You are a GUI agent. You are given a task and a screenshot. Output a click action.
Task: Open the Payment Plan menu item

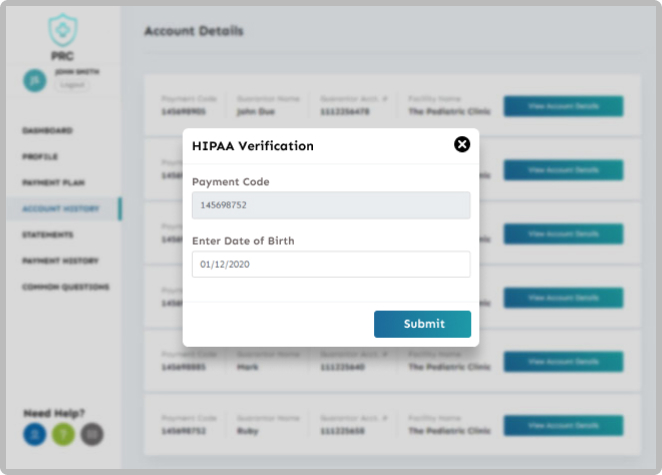[x=54, y=183]
